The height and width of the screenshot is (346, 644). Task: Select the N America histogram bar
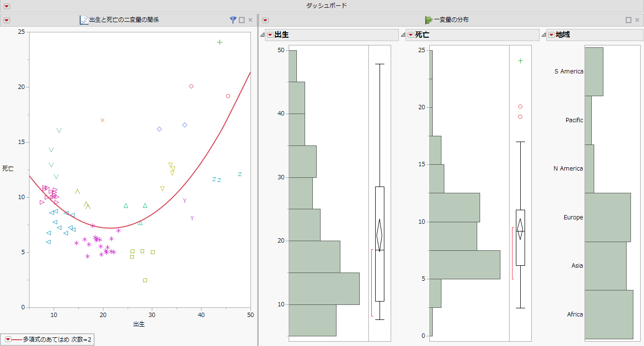589,169
